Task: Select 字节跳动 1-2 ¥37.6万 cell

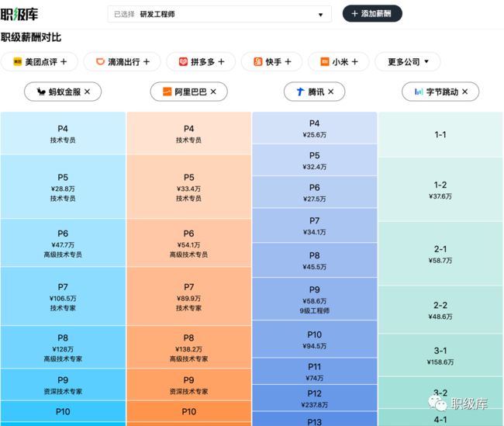Action: click(x=440, y=189)
